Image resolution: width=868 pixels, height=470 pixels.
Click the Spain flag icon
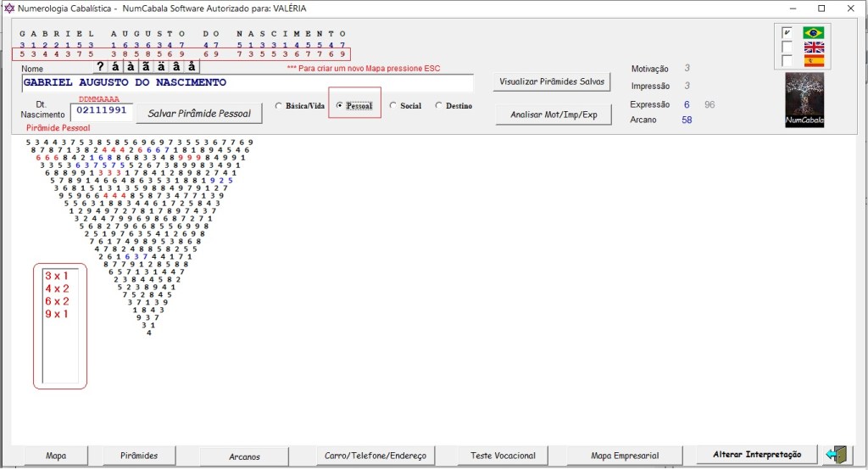[814, 61]
